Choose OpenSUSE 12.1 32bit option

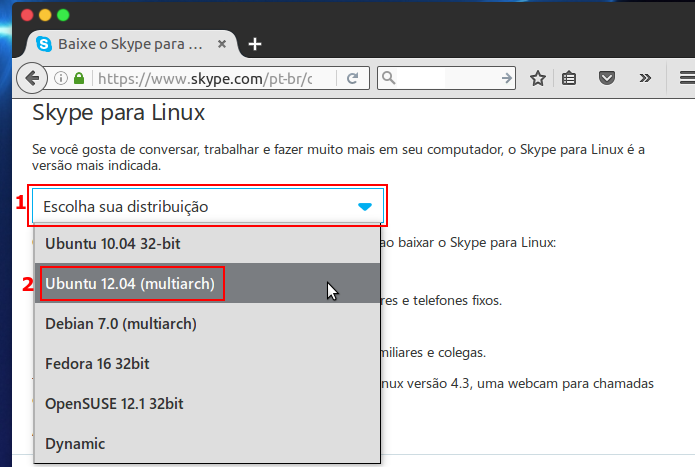[207, 404]
